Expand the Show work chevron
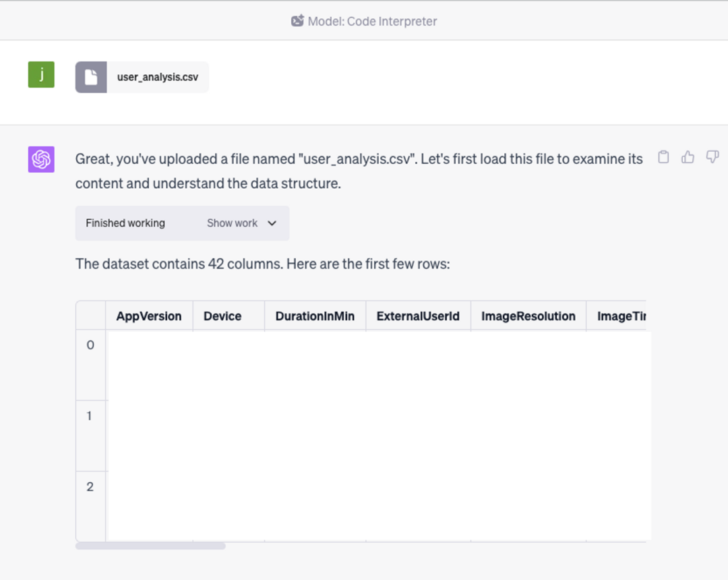The width and height of the screenshot is (728, 580). (272, 223)
